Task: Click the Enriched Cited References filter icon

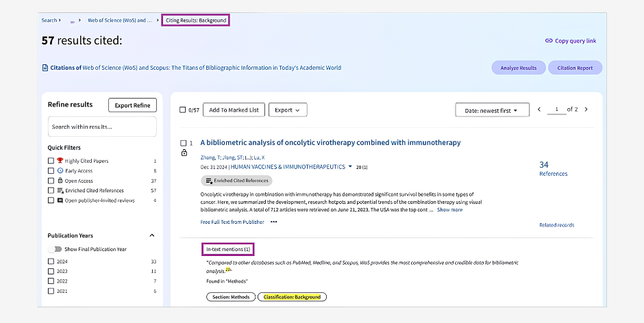Action: pos(60,190)
